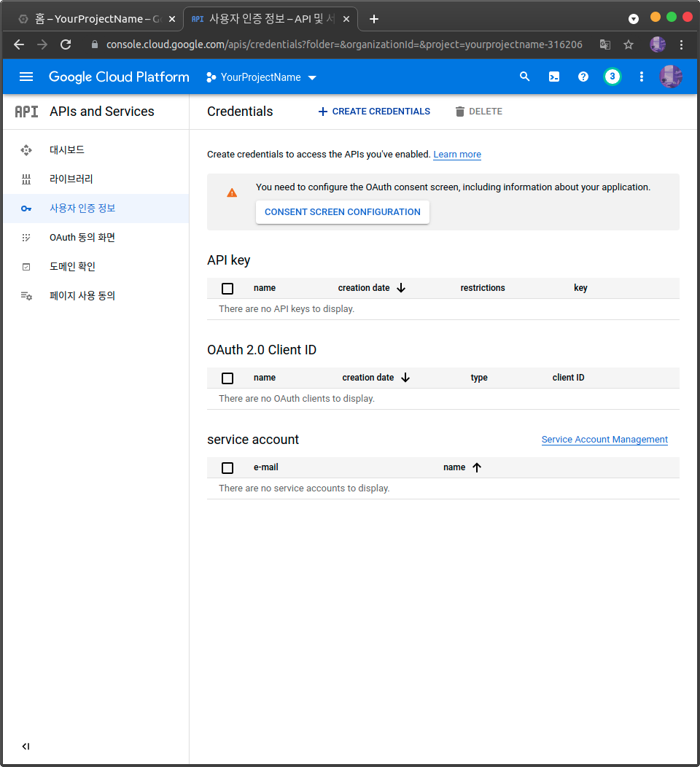Click the key icon in sidebar
Screen dimensions: 700x767
coord(26,209)
